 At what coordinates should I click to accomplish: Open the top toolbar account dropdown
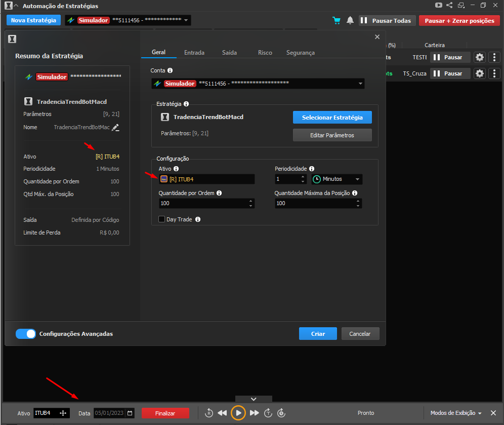pyautogui.click(x=128, y=20)
